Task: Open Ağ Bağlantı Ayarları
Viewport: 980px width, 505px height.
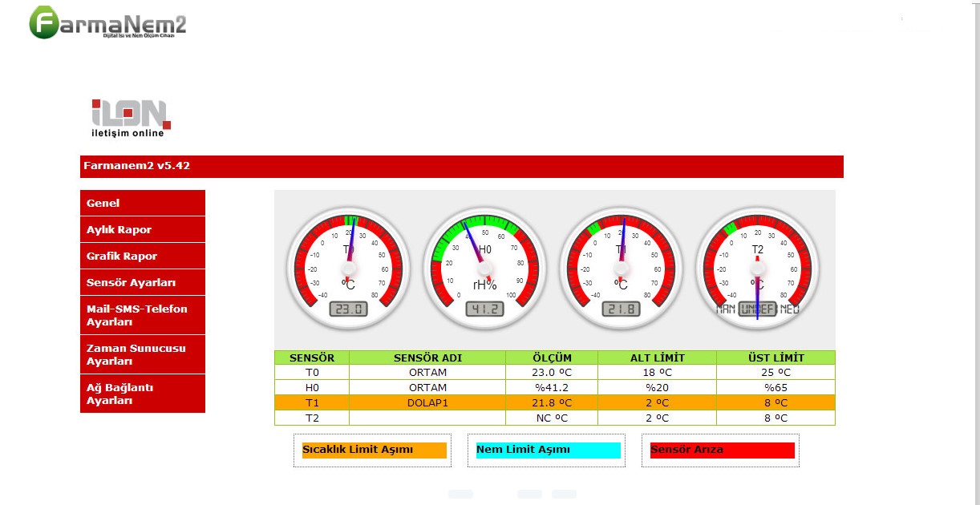Action: (x=143, y=394)
